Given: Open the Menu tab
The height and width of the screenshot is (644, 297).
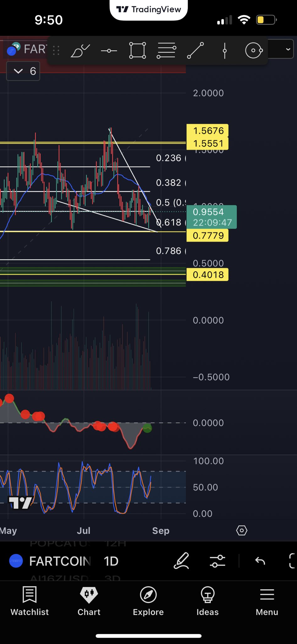Looking at the screenshot, I should [267, 601].
